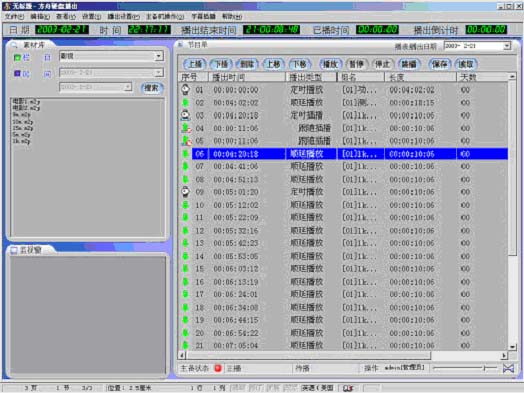The height and width of the screenshot is (393, 524).
Task: Click the bottom-right horizontal slider
Action: [x=465, y=368]
